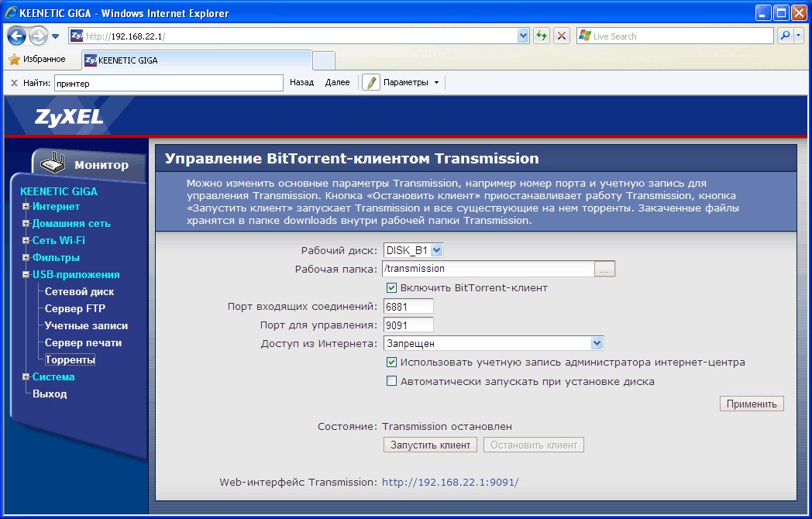Click the Запустить клиент button
812x519 pixels.
tap(430, 445)
